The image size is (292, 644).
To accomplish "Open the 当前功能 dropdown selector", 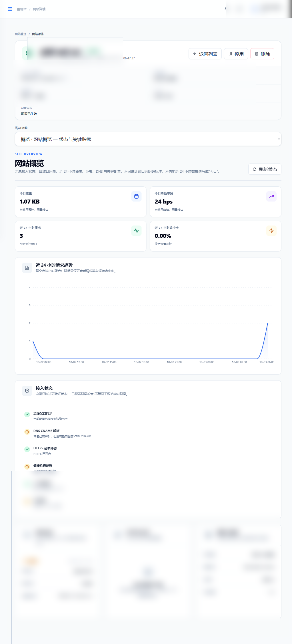I will coord(148,139).
